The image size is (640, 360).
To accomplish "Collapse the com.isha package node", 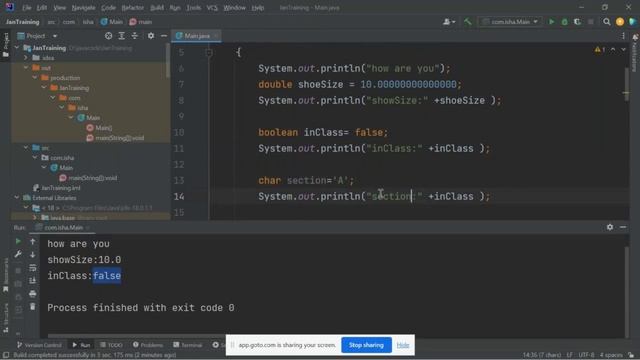I will [x=35, y=158].
